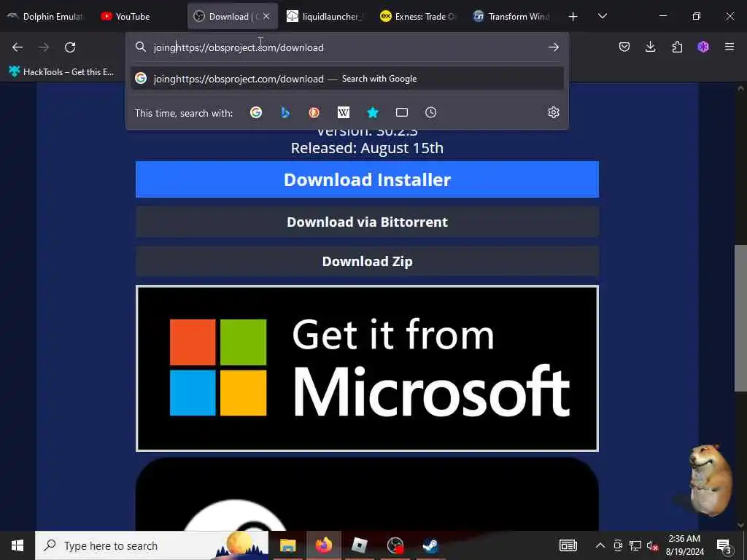This screenshot has height=560, width=747.
Task: Open News and interests taskbar icon
Action: (568, 545)
